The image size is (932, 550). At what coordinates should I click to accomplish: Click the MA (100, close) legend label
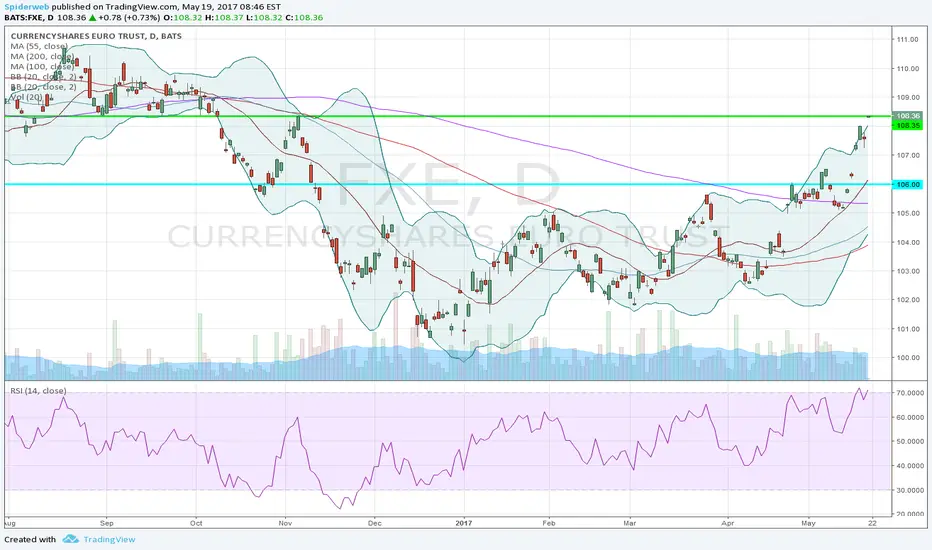(42, 67)
